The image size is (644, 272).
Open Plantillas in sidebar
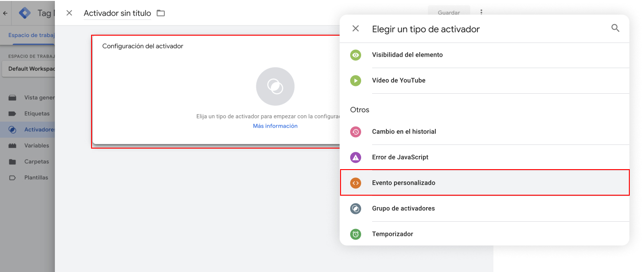tap(27, 178)
